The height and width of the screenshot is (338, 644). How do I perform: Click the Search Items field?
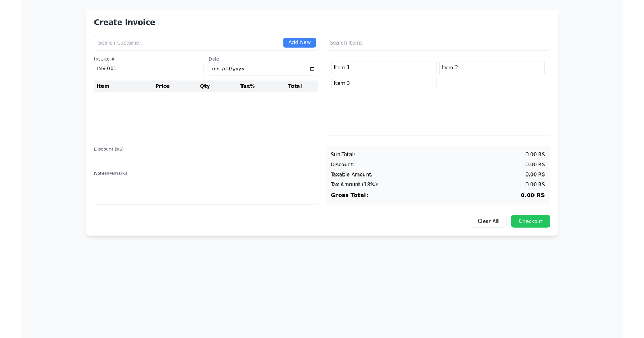[437, 43]
